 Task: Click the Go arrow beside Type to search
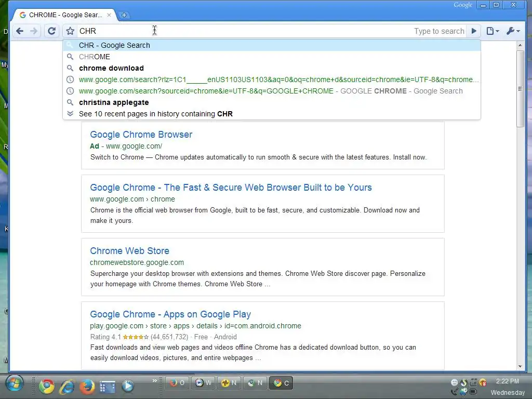coord(474,31)
